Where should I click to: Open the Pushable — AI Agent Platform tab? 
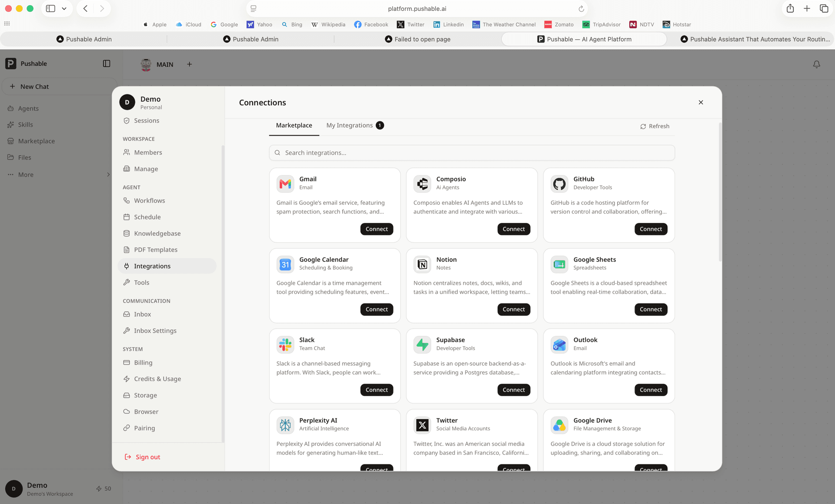(x=584, y=39)
